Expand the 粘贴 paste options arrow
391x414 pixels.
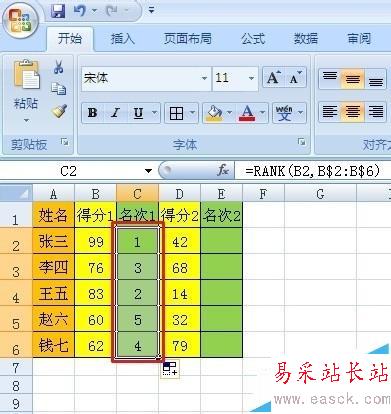click(x=26, y=120)
